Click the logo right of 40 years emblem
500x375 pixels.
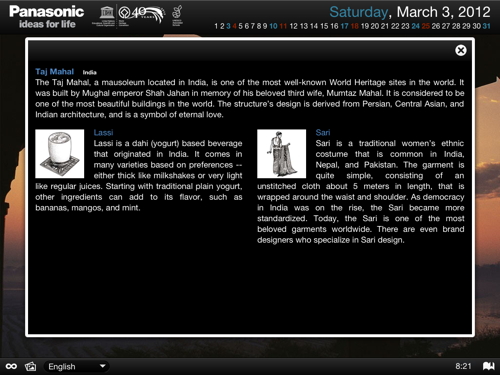[x=177, y=16]
